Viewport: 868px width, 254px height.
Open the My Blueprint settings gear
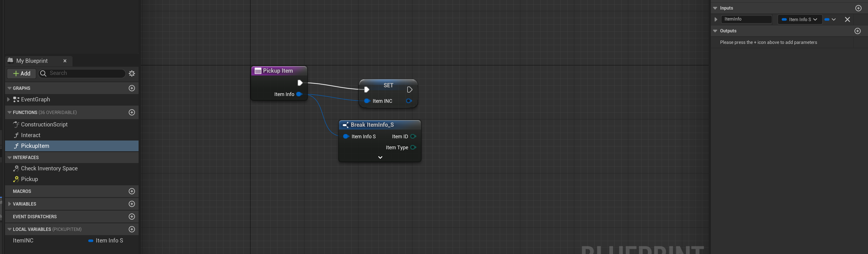[x=132, y=73]
